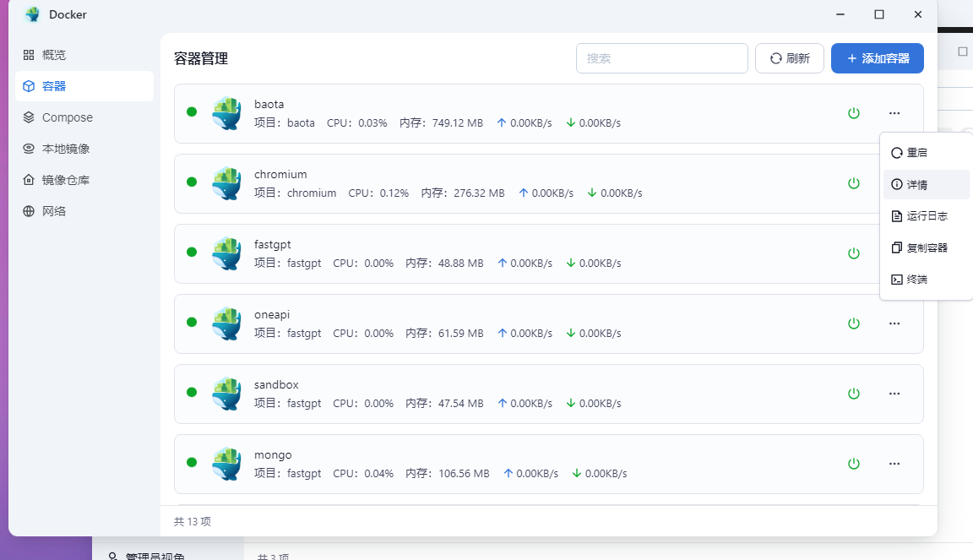
Task: Click the green status dot for fastgpt
Action: point(192,252)
